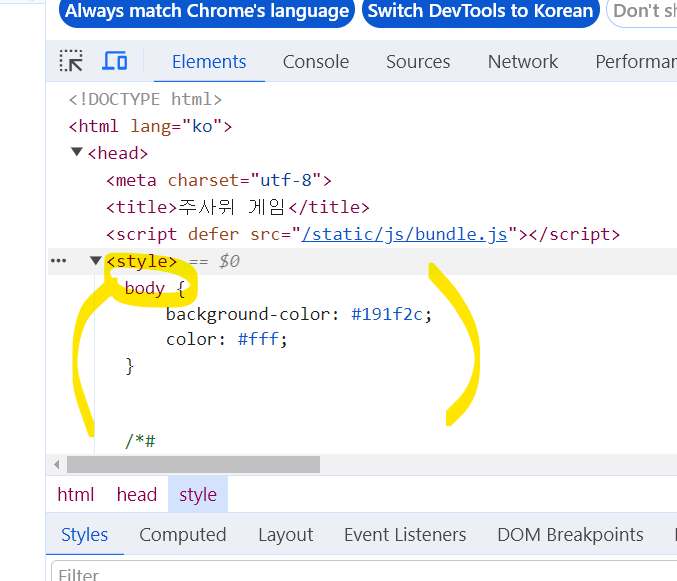Collapse the head element triangle

77,152
